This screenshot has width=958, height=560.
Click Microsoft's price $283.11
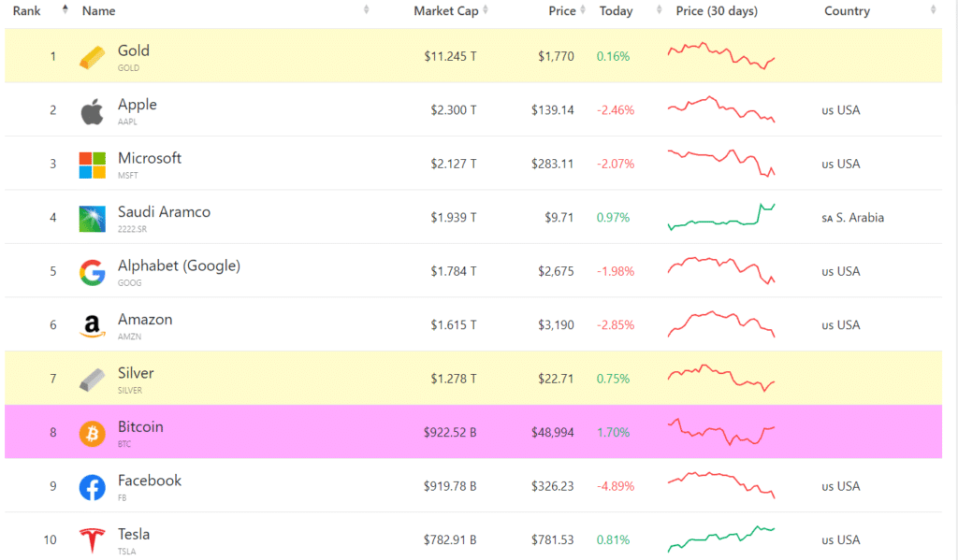coord(552,164)
